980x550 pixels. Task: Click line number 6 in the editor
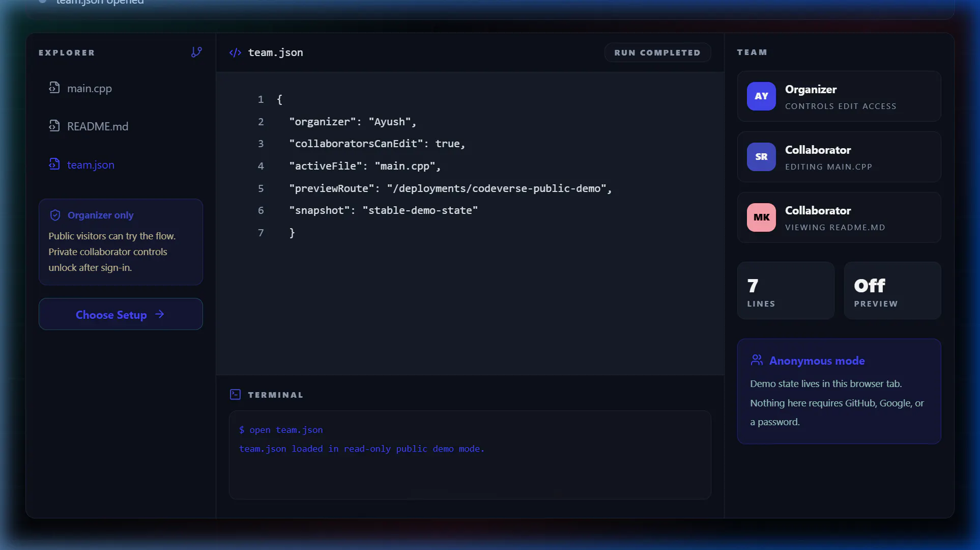pos(261,210)
